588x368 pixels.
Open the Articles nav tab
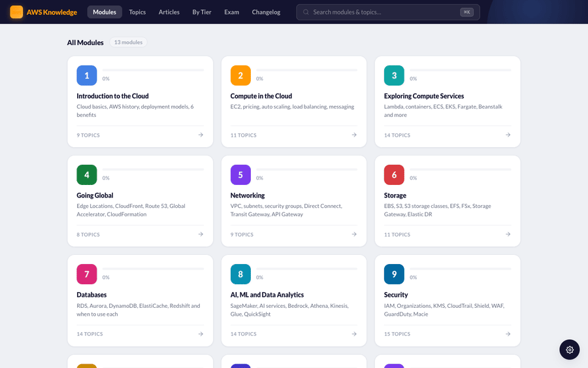(x=169, y=12)
